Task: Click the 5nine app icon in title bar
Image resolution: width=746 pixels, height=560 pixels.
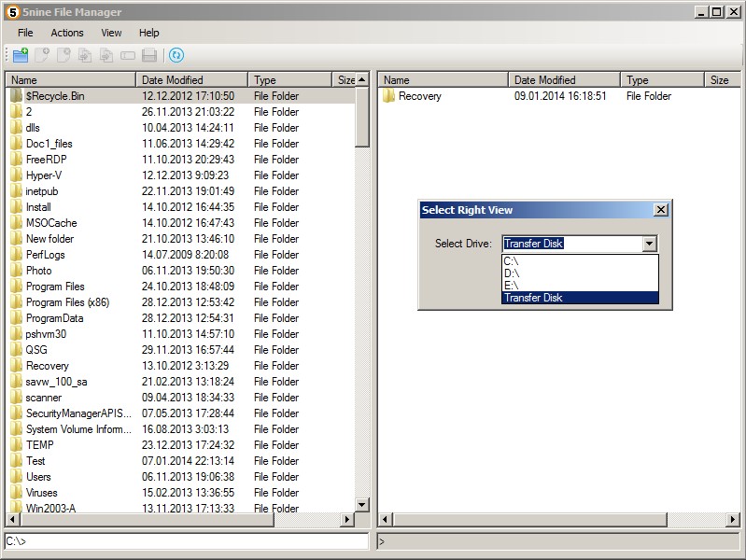Action: coord(13,12)
